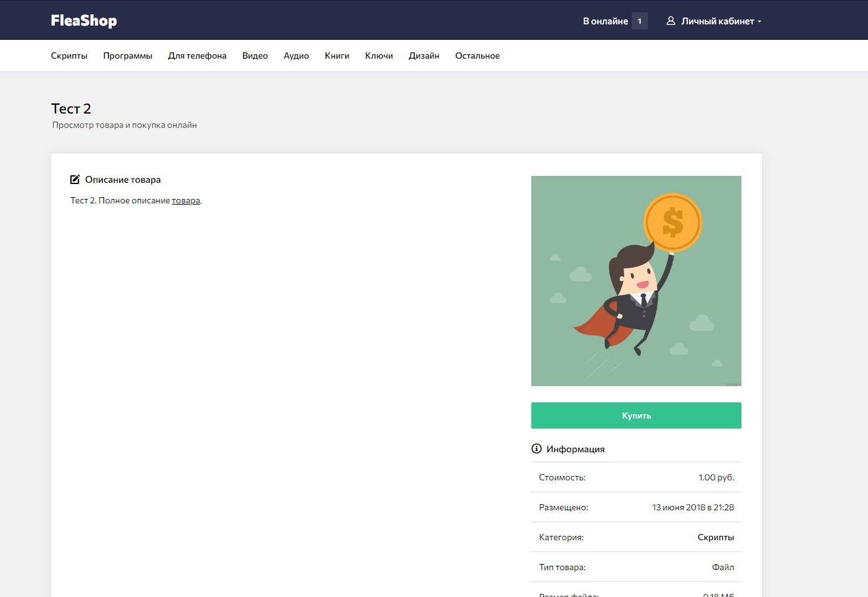
Task: Click the FleaShop logo
Action: coord(84,21)
